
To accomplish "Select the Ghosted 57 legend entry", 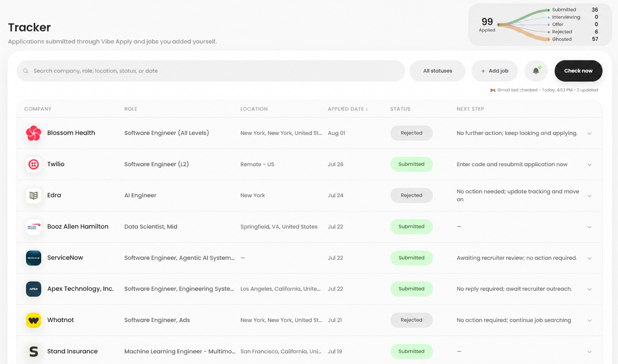I will pyautogui.click(x=574, y=39).
